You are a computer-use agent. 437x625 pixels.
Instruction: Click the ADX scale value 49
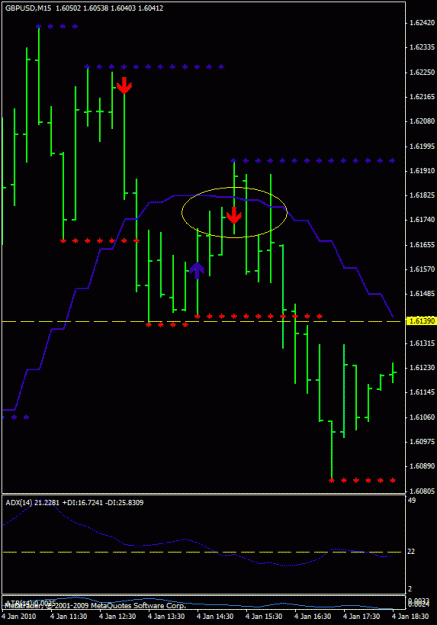412,500
